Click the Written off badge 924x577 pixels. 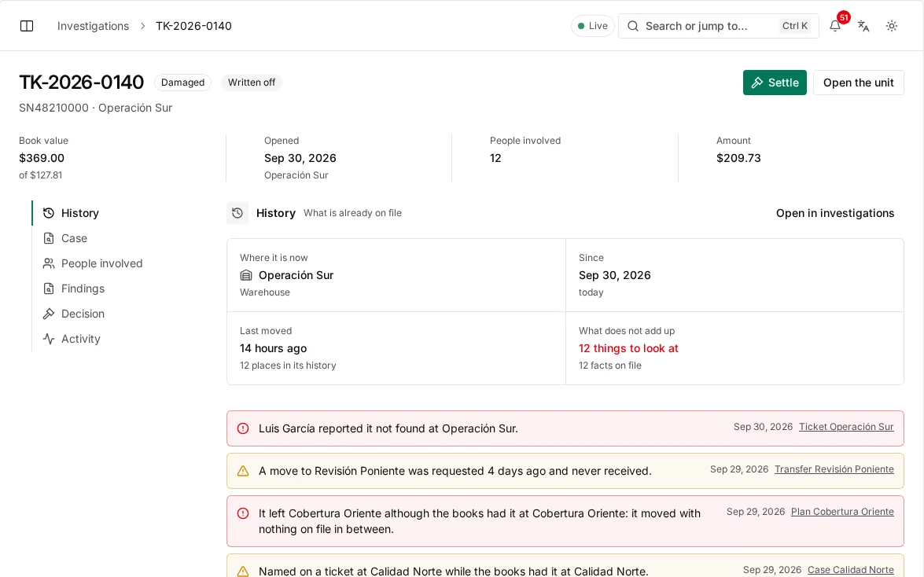click(x=252, y=83)
